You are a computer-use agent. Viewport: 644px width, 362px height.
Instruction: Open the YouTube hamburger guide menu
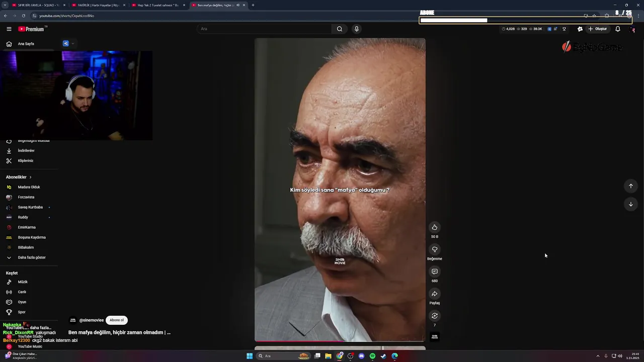[9, 29]
